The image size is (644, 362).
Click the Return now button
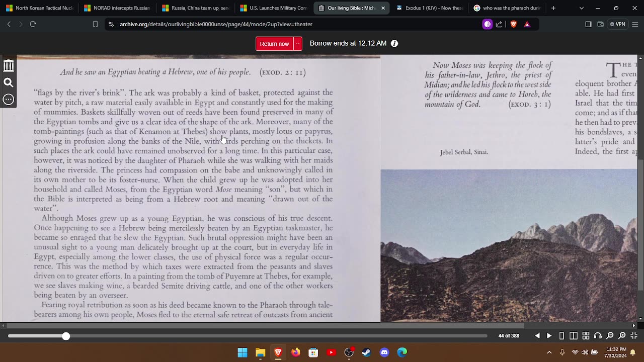(274, 44)
